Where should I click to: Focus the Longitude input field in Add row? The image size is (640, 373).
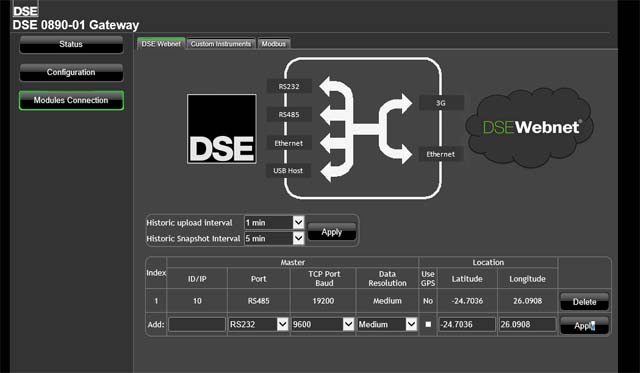coord(527,324)
